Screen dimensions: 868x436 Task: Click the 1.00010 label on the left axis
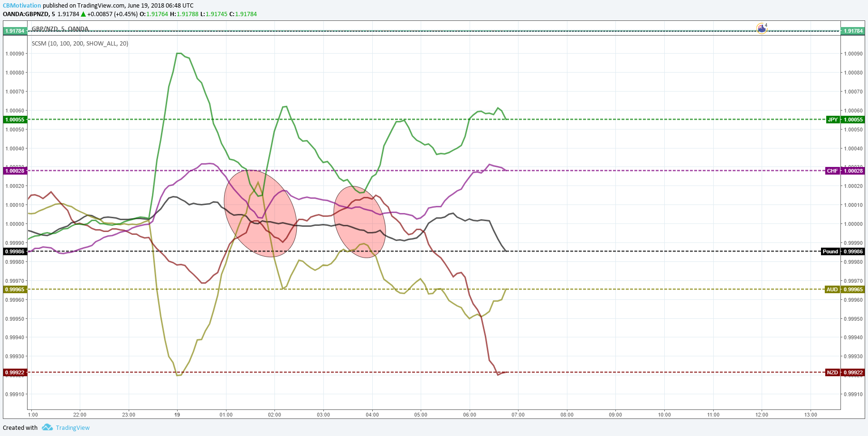click(15, 205)
